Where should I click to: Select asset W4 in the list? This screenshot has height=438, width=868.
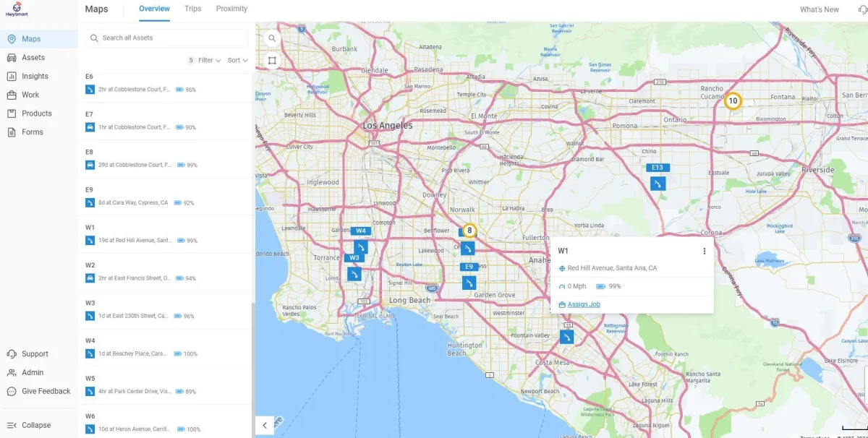165,347
